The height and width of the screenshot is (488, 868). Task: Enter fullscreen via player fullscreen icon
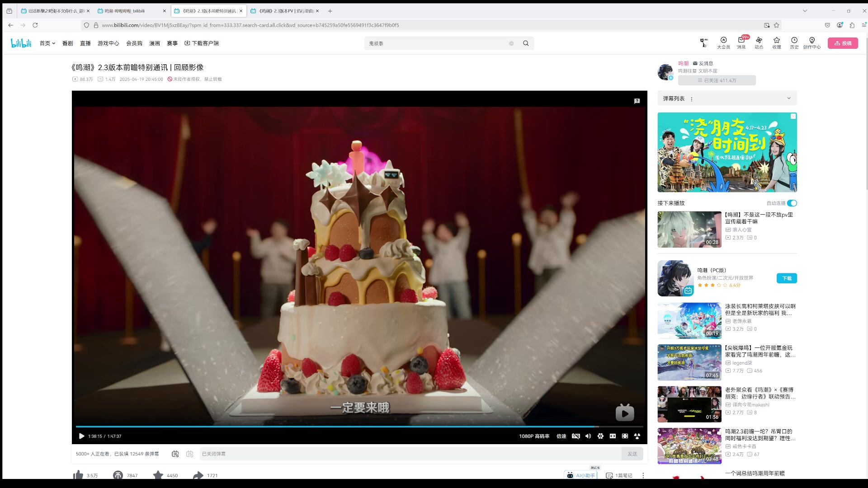click(637, 436)
